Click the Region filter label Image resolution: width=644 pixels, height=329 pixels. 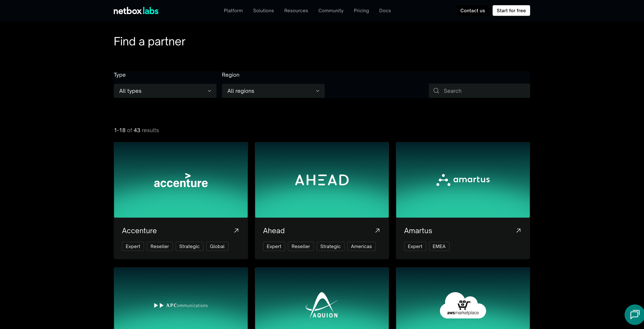pos(230,75)
